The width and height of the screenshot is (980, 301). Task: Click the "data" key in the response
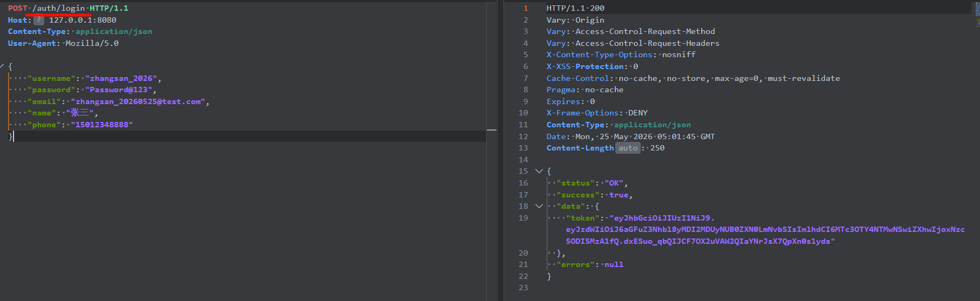[570, 206]
